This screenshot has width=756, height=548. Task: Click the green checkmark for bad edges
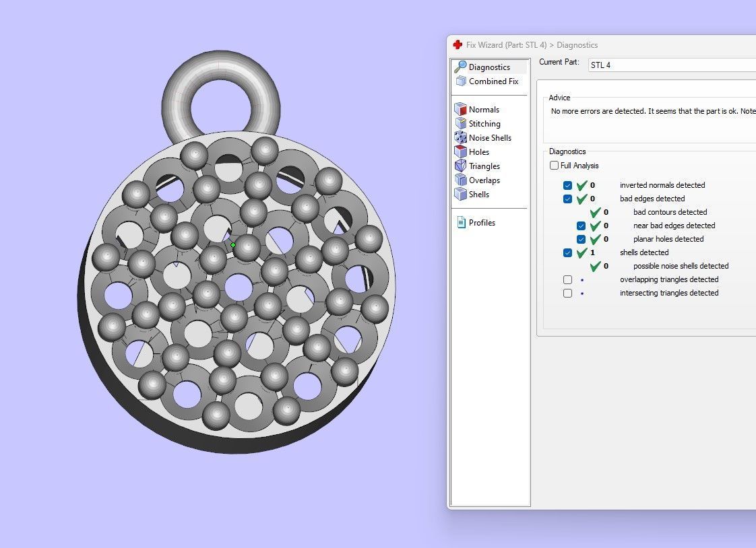(x=582, y=199)
